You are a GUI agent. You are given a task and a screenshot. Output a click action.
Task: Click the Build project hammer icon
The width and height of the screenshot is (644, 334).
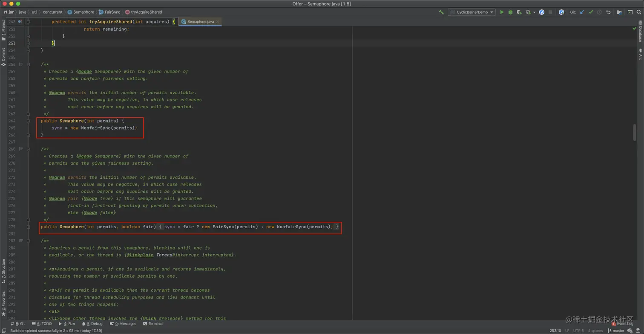click(441, 12)
